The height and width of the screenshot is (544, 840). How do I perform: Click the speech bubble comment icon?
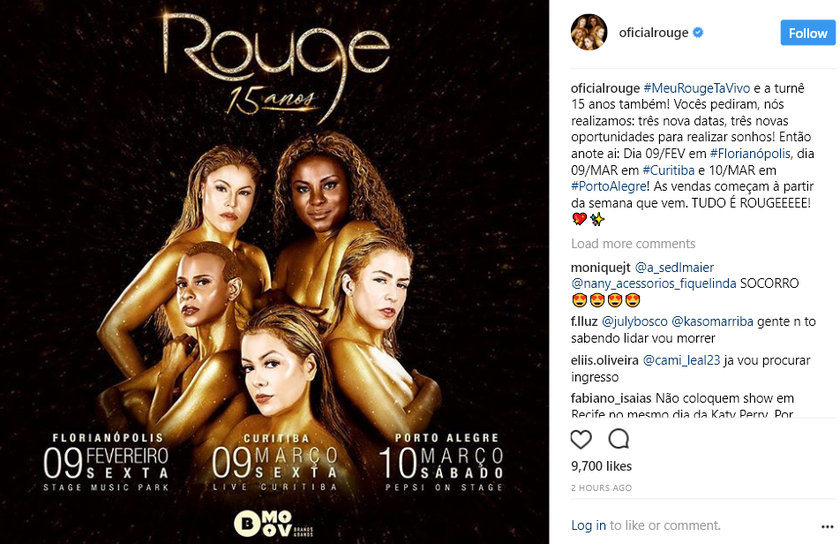pyautogui.click(x=619, y=439)
